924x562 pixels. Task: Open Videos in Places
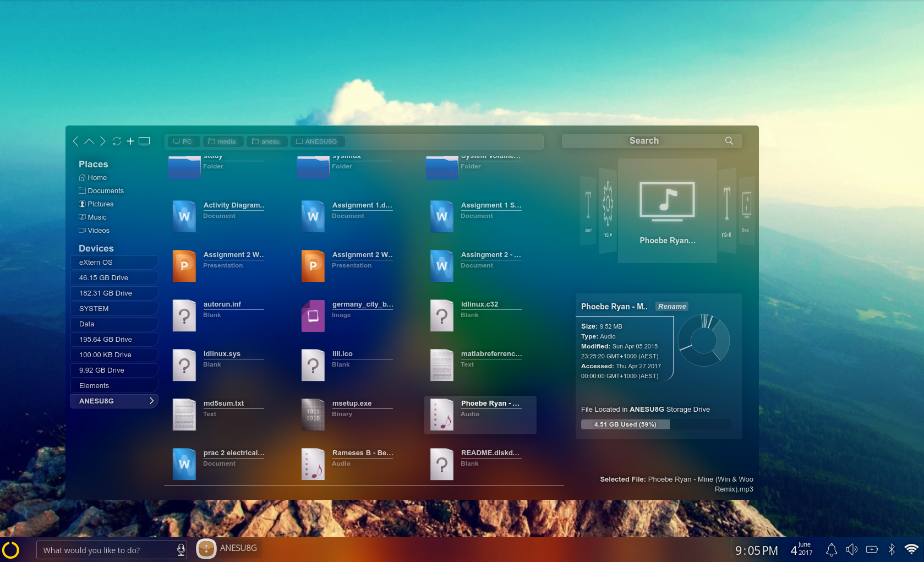pyautogui.click(x=94, y=231)
